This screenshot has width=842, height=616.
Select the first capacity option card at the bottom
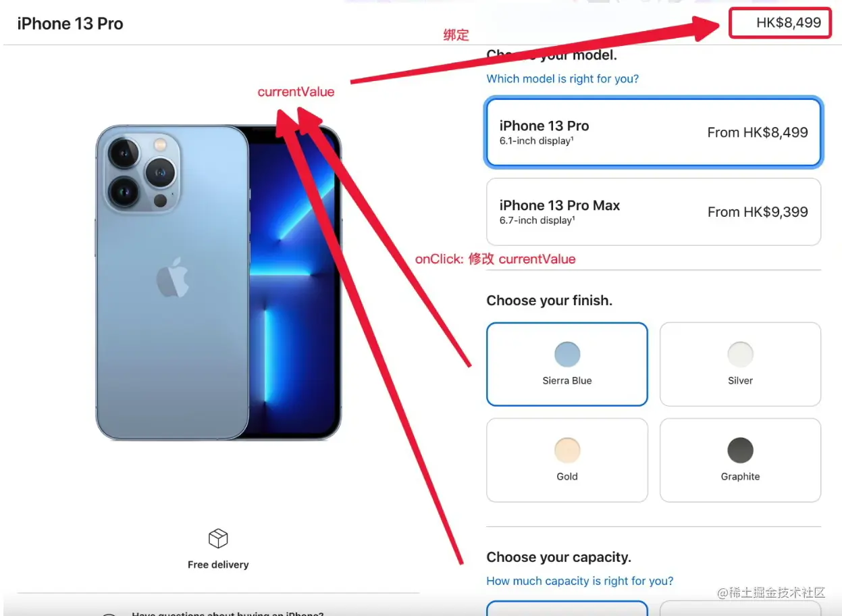tap(567, 608)
